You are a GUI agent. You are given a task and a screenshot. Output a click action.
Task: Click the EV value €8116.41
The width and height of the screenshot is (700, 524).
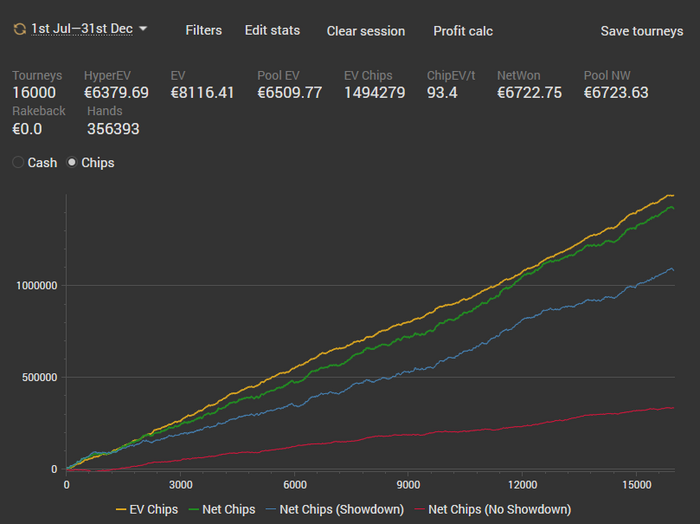tap(202, 93)
